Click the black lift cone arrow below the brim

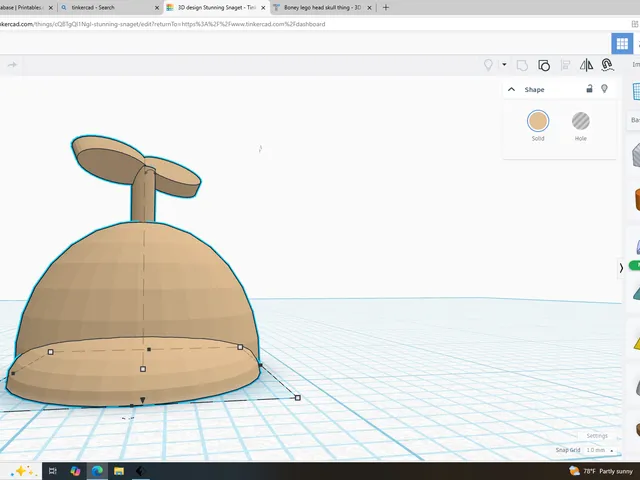click(142, 400)
